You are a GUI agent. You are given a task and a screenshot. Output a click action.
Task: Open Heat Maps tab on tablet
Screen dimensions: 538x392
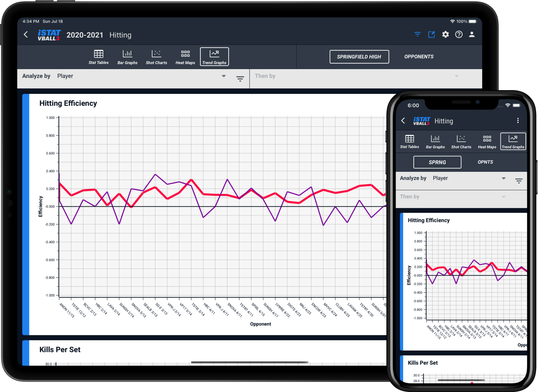tap(185, 57)
